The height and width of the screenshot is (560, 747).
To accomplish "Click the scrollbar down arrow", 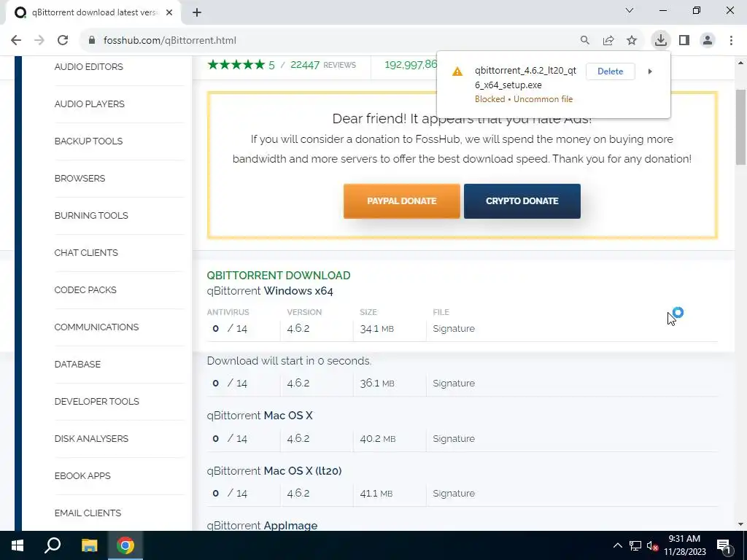I will (x=740, y=524).
